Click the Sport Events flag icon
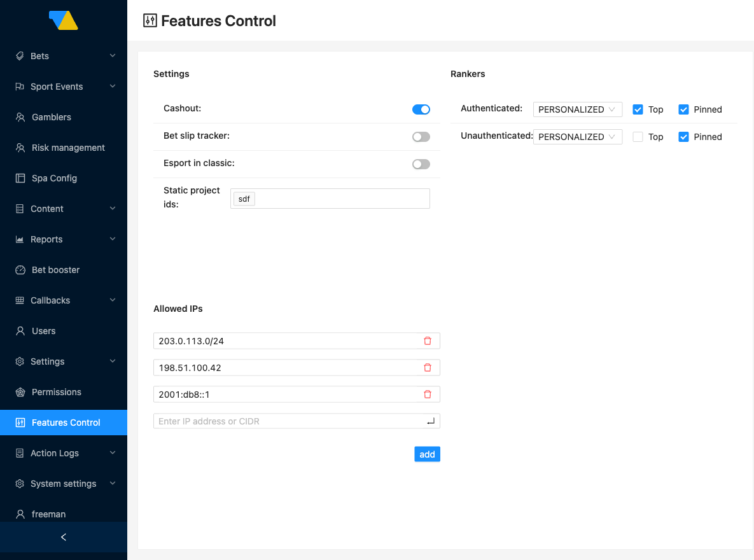The image size is (754, 560). click(20, 87)
